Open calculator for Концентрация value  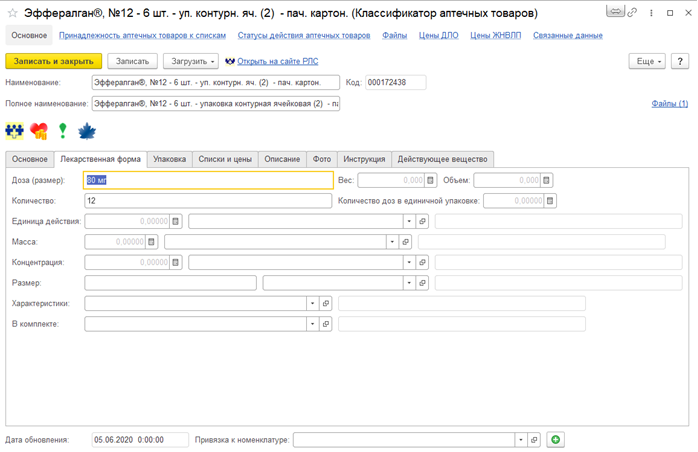pyautogui.click(x=175, y=262)
